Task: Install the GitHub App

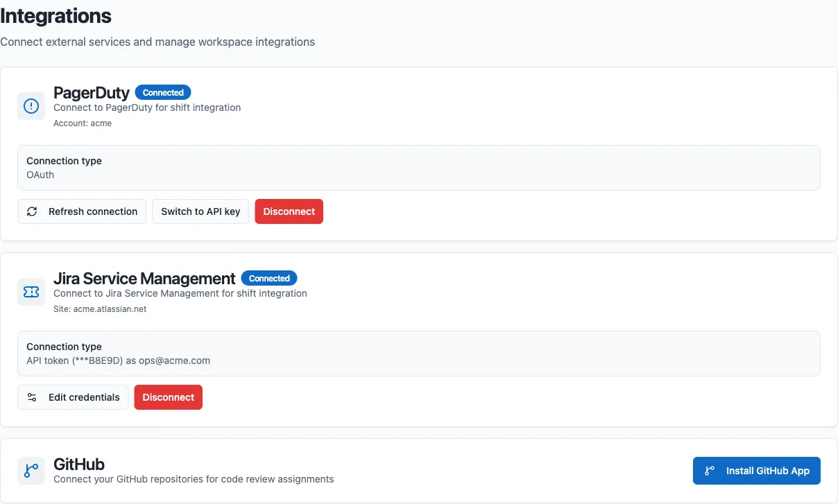Action: tap(757, 471)
